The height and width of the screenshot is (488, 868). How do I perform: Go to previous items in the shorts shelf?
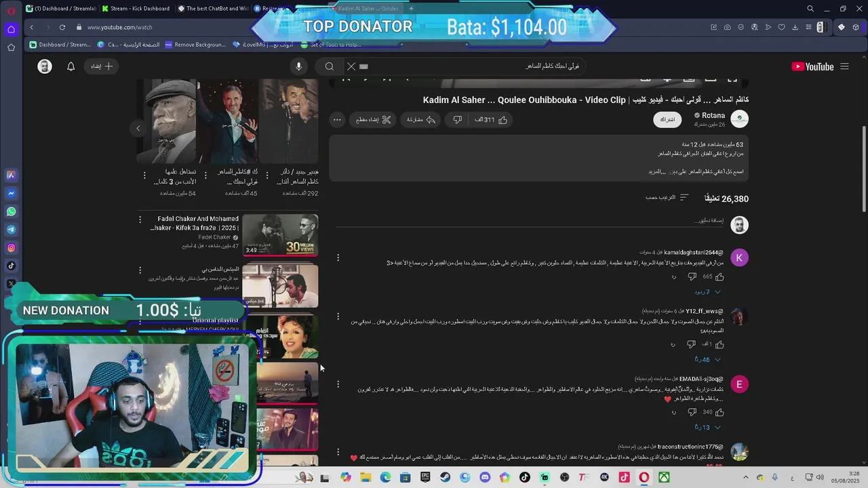[x=138, y=128]
